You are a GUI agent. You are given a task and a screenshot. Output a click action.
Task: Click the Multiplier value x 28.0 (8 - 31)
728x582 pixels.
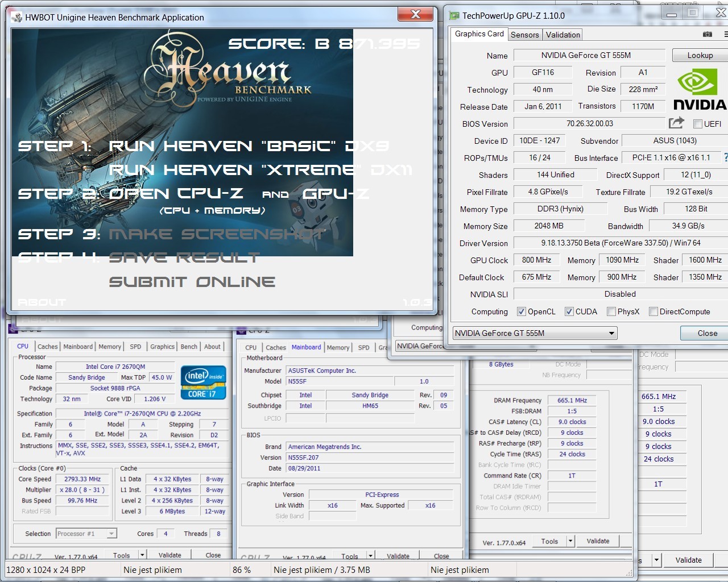83,490
